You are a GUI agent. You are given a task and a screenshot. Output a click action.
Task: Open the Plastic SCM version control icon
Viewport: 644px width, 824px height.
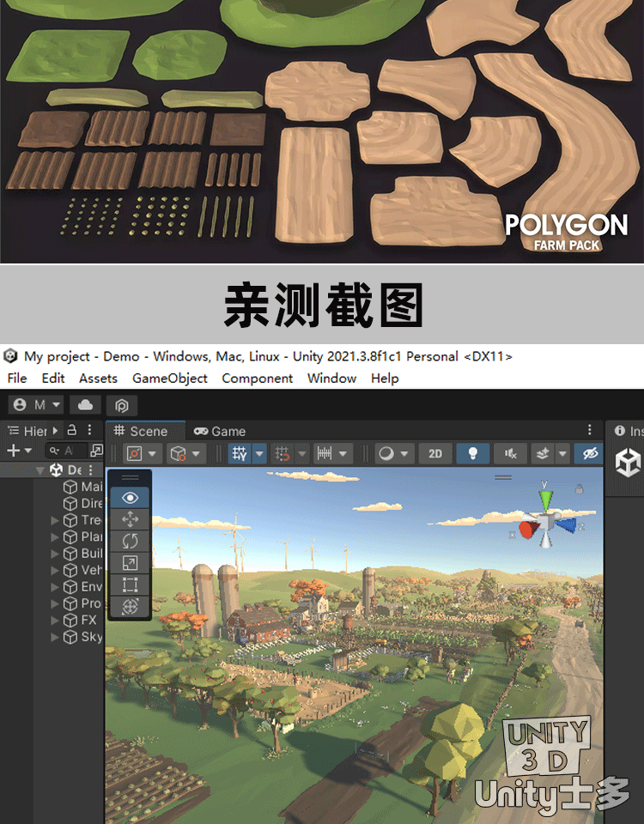pyautogui.click(x=121, y=405)
